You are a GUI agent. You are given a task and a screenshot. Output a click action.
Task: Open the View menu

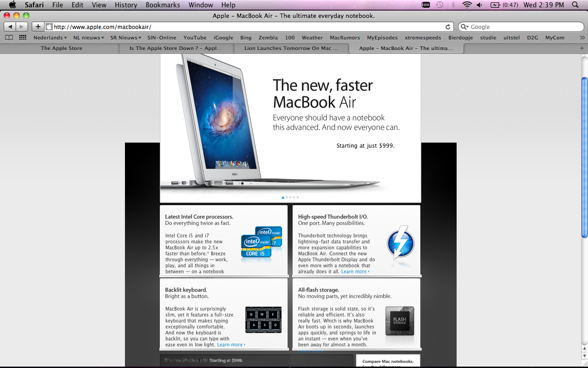[x=99, y=5]
